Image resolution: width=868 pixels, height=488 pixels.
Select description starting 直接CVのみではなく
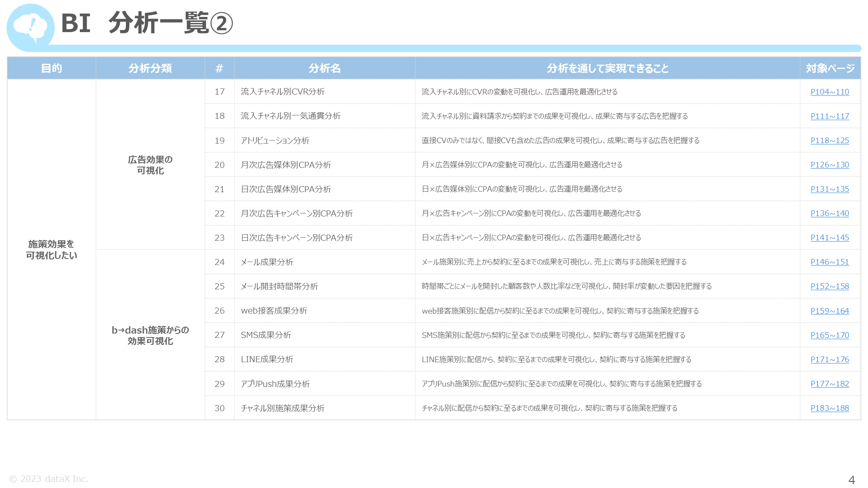pos(560,141)
